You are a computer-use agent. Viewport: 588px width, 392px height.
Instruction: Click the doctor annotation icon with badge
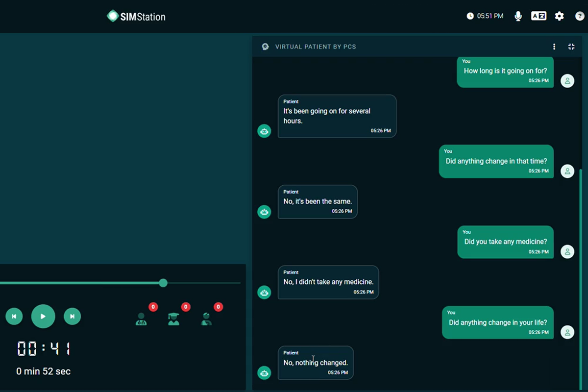(x=141, y=319)
